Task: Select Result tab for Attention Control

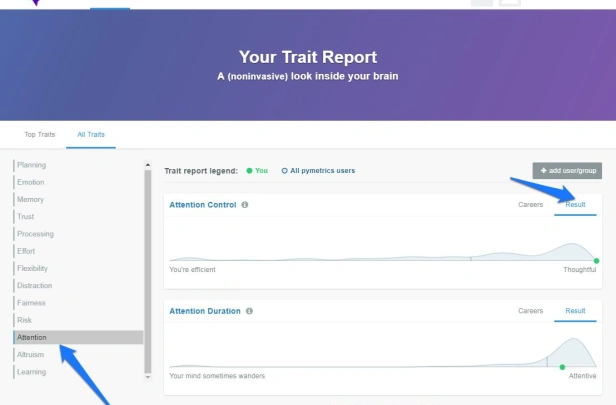Action: (575, 205)
